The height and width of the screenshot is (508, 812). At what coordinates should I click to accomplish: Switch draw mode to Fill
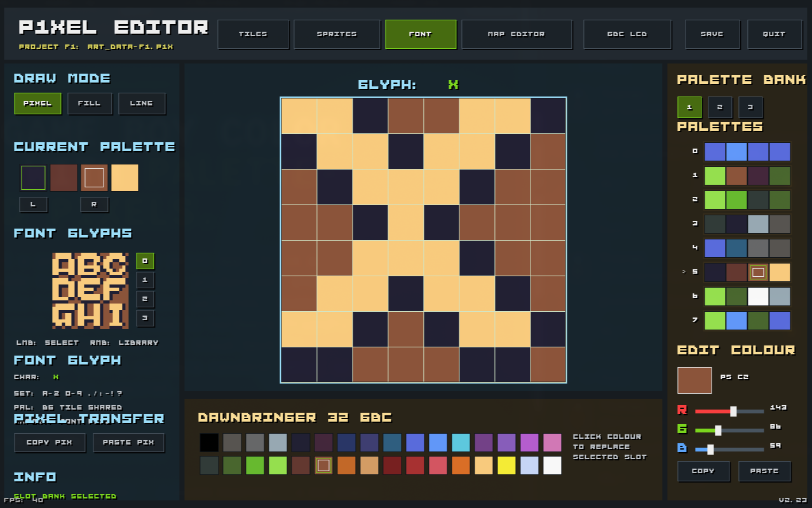coord(90,104)
